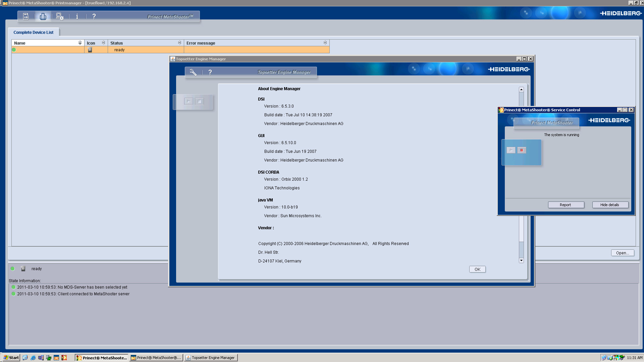The width and height of the screenshot is (644, 362).
Task: Click the DSI 'Version : 6.5.3.0' text
Action: [x=279, y=106]
